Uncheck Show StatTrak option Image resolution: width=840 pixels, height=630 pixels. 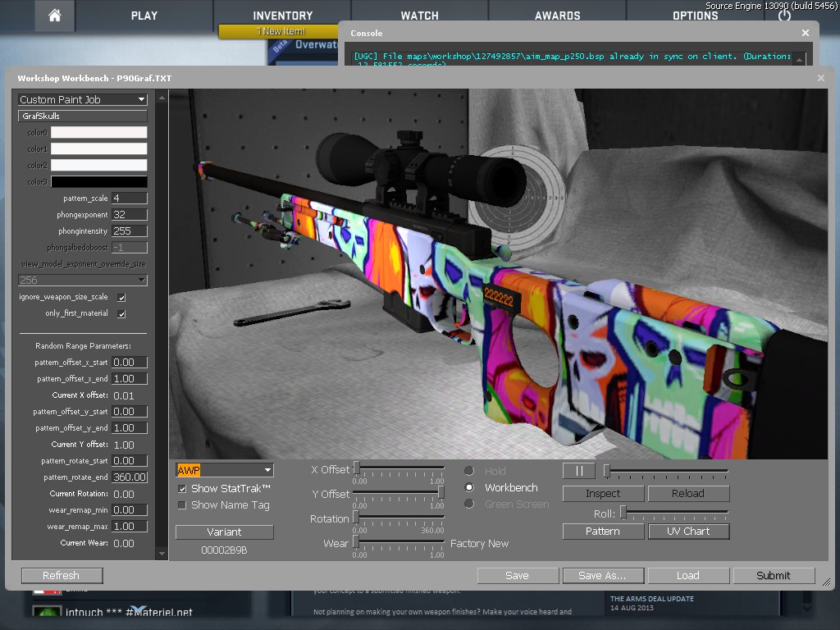point(182,489)
